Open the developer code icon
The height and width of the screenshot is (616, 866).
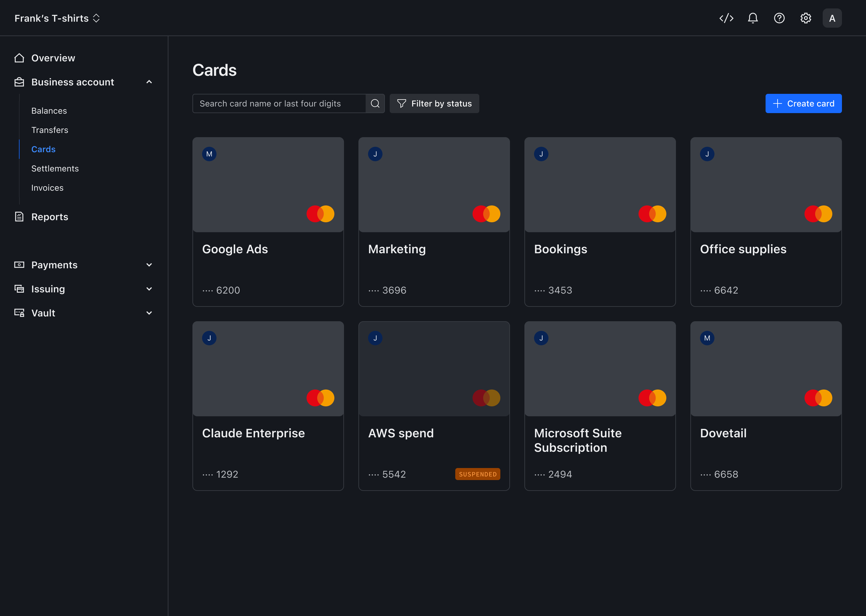pyautogui.click(x=726, y=18)
